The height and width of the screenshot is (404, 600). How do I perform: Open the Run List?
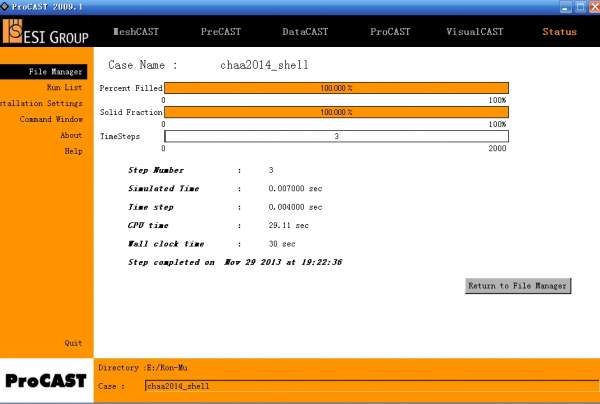click(64, 87)
